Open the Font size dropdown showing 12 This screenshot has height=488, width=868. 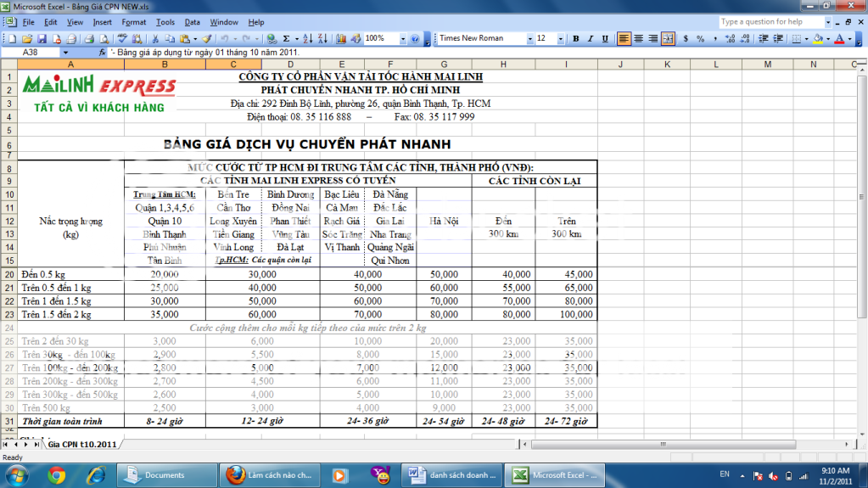tap(560, 39)
